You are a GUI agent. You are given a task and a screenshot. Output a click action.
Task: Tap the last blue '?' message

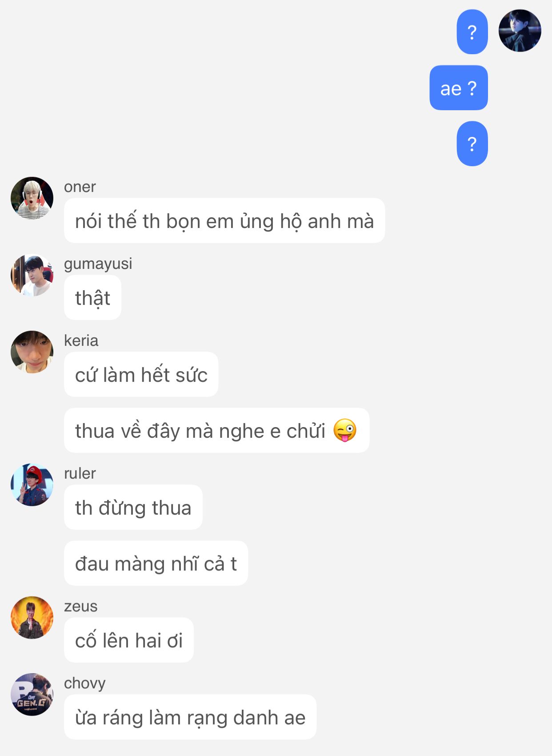[472, 144]
